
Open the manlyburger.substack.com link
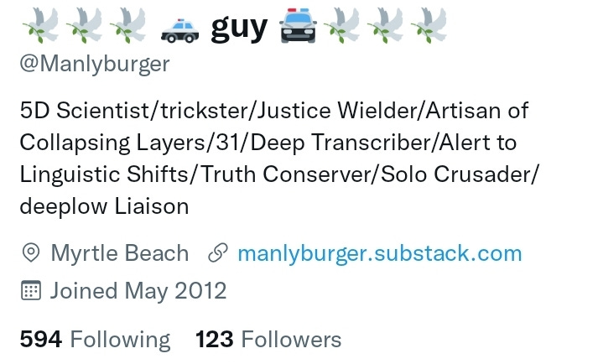[380, 253]
